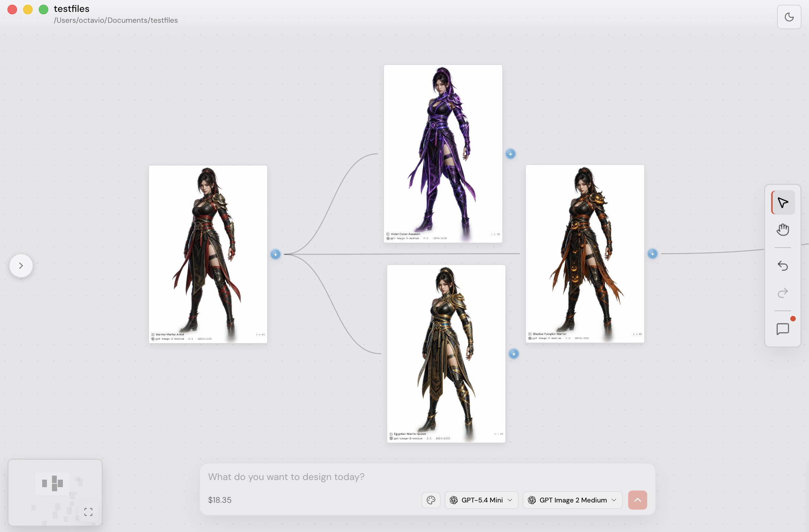Image resolution: width=809 pixels, height=532 pixels.
Task: Expand the left sidebar with the chevron
Action: (21, 266)
